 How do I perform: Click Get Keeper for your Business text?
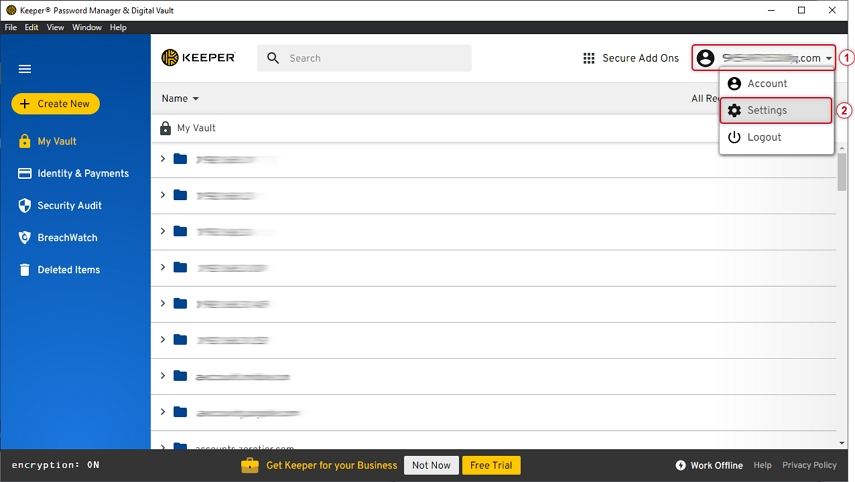(x=332, y=465)
